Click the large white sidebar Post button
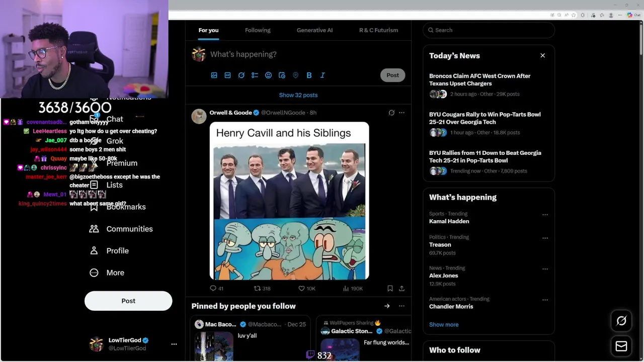644x362 pixels. point(128,301)
